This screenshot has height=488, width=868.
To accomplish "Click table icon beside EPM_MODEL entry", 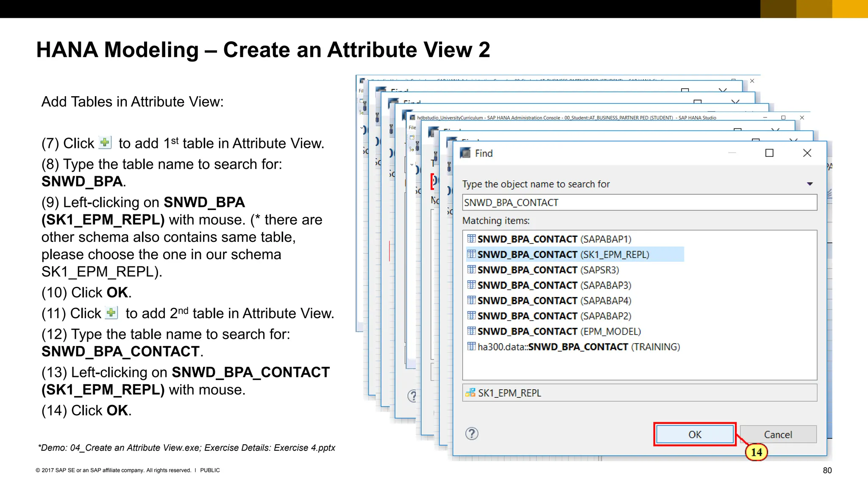I will pyautogui.click(x=471, y=331).
